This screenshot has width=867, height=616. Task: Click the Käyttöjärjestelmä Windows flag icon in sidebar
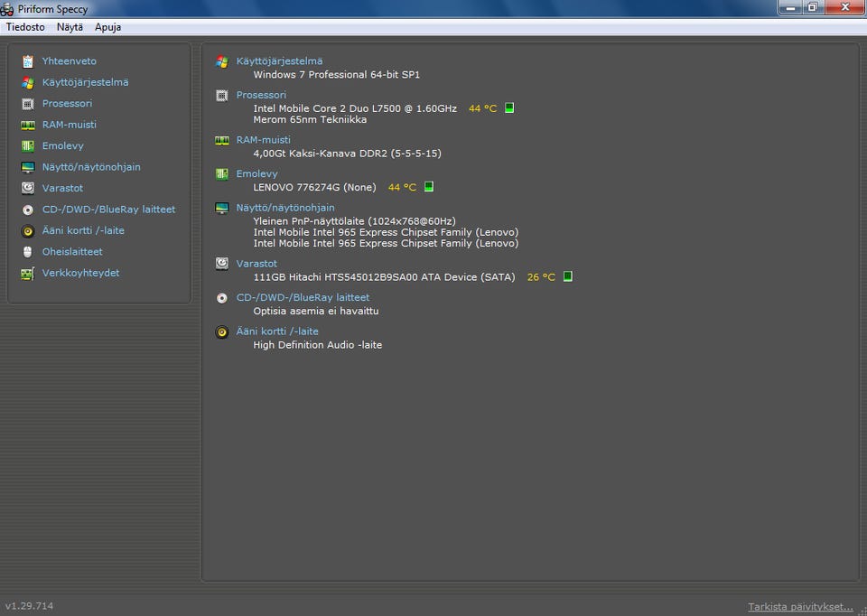tap(28, 82)
